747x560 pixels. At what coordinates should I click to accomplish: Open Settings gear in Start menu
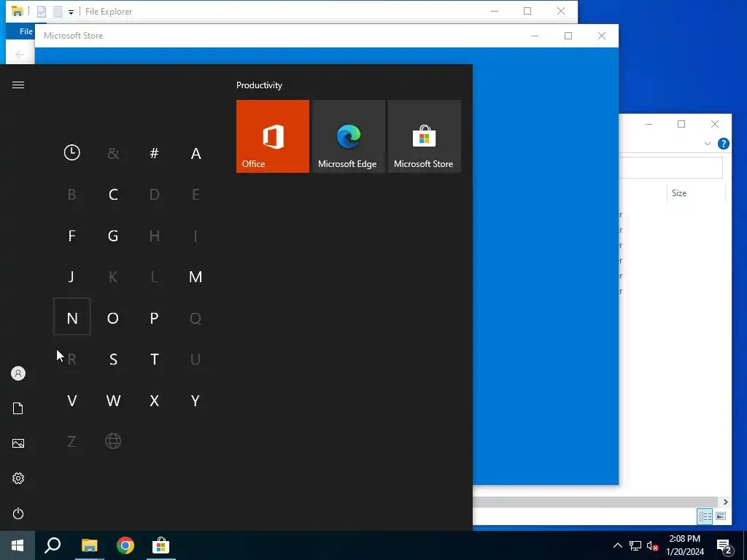click(x=18, y=478)
